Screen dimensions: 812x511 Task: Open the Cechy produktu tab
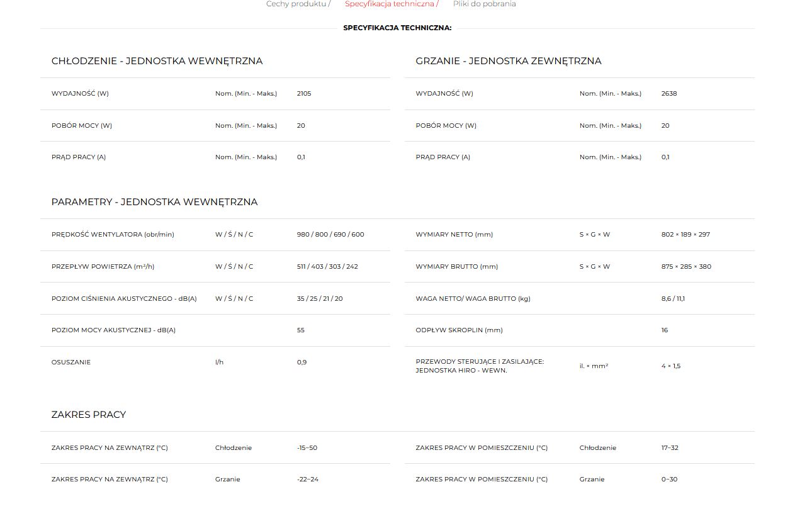click(296, 4)
